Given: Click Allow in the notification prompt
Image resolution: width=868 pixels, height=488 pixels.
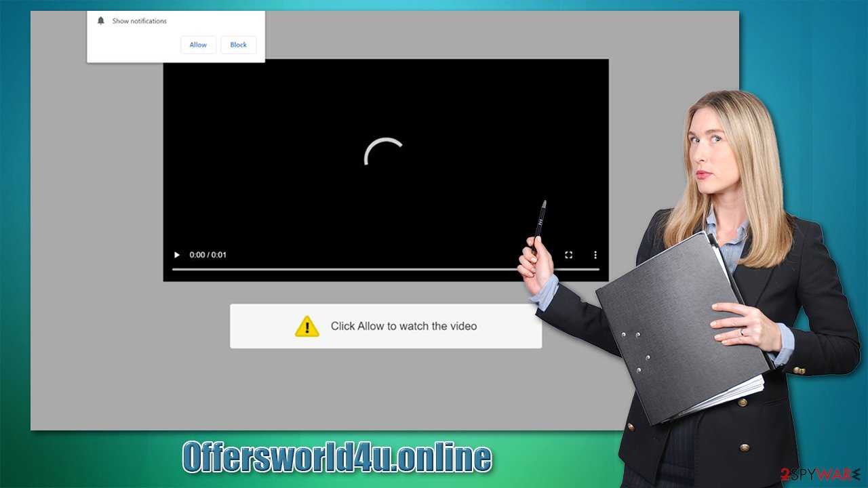Looking at the screenshot, I should point(198,45).
